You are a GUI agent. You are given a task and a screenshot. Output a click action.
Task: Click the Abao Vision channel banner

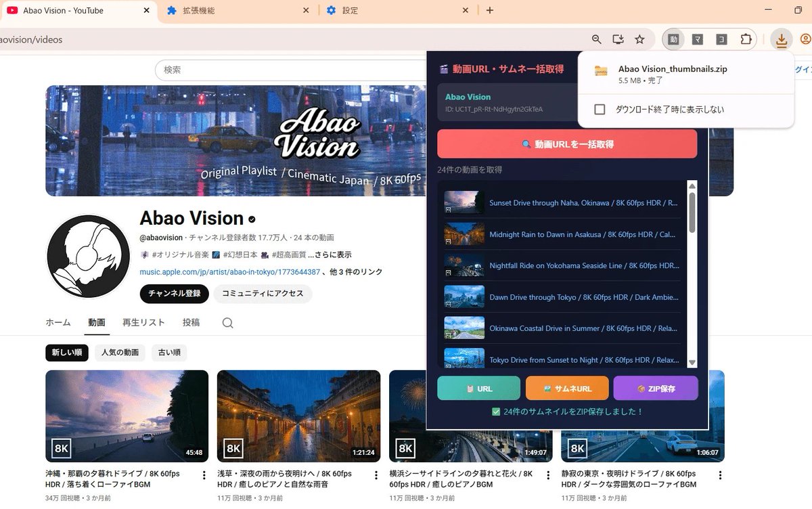click(236, 141)
